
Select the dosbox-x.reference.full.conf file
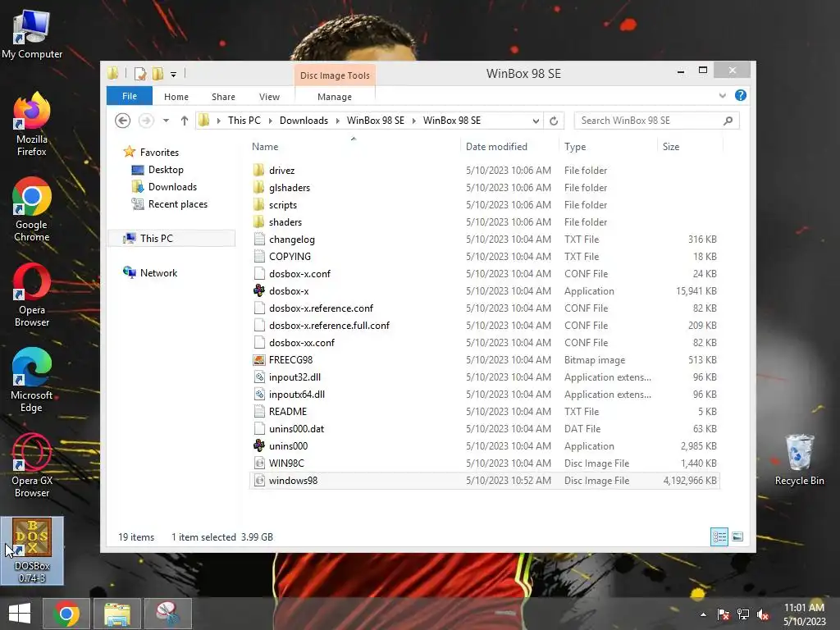point(484,325)
